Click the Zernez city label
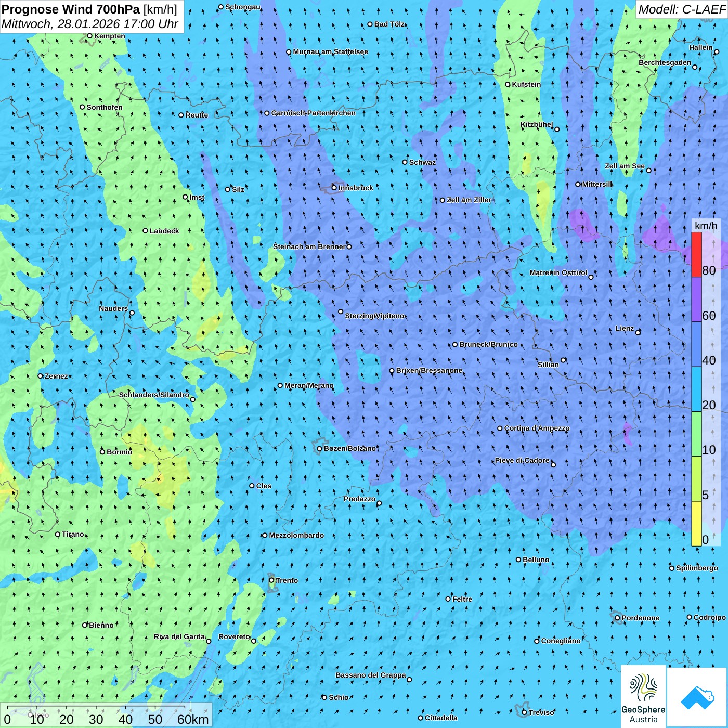Screen dimensions: 728x728 tap(56, 376)
